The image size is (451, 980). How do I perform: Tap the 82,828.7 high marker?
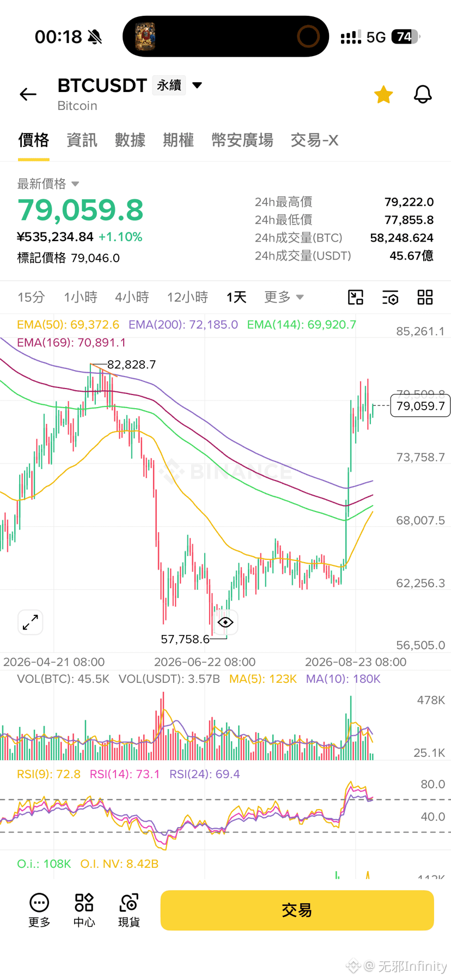tap(132, 365)
